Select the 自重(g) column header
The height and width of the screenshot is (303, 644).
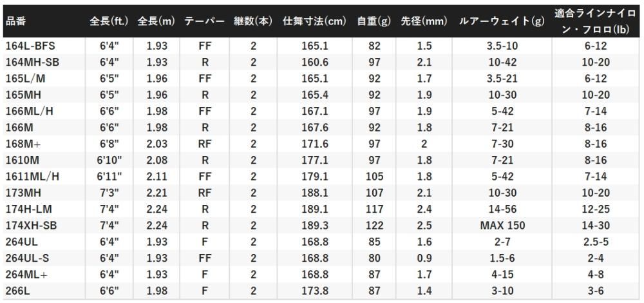(x=374, y=21)
